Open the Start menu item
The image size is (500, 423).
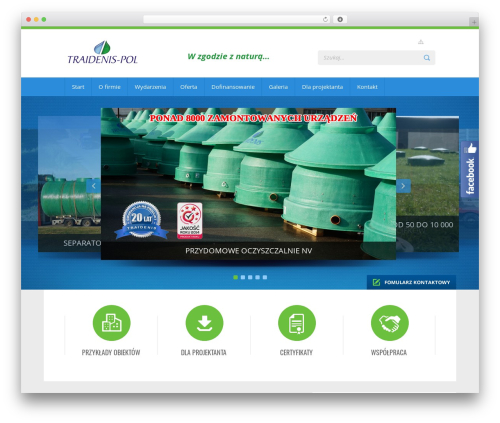tap(78, 87)
